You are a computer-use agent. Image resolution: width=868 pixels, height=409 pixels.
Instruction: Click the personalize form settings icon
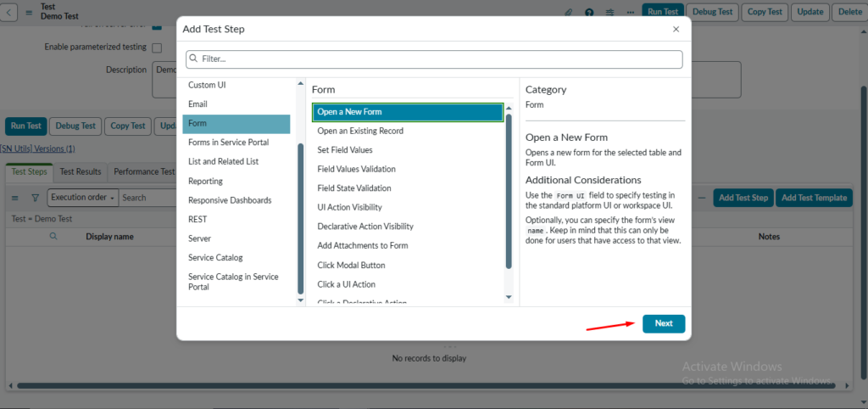609,12
